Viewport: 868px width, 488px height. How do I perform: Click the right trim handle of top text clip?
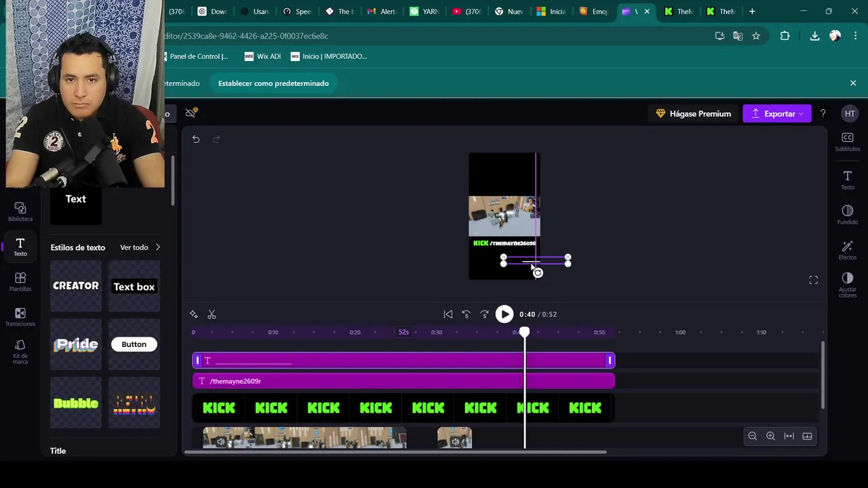click(x=610, y=361)
